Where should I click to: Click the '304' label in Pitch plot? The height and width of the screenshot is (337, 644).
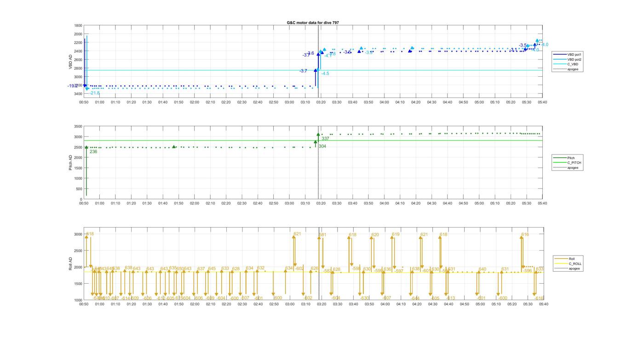(322, 146)
